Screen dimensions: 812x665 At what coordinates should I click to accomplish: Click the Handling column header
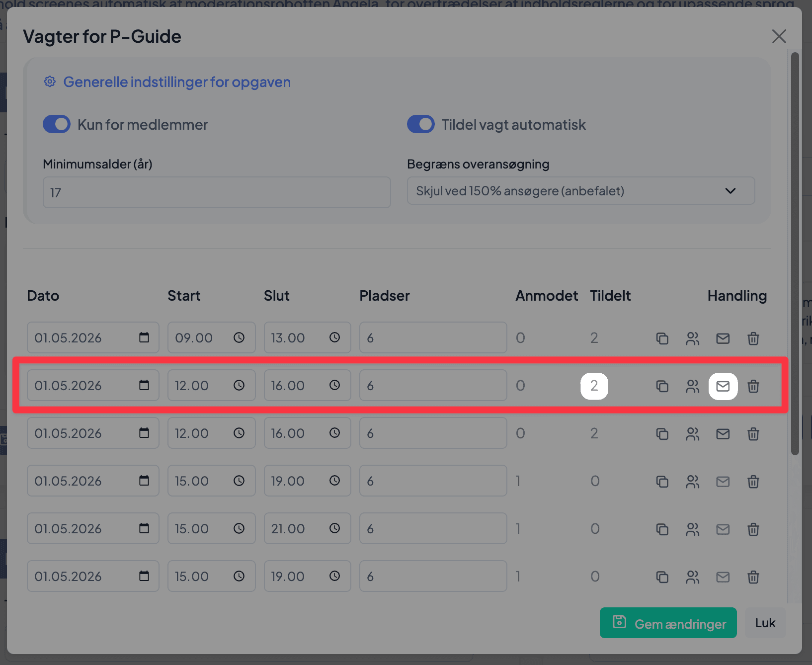pos(737,296)
